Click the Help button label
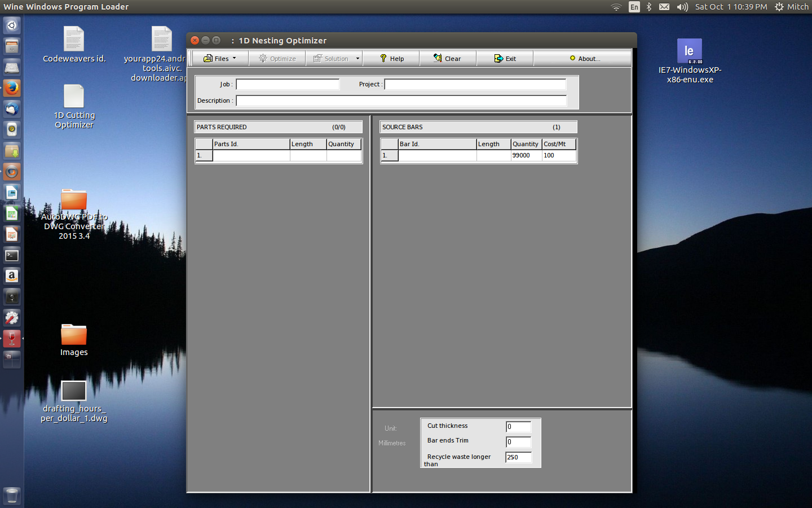The image size is (812, 508). (x=396, y=58)
